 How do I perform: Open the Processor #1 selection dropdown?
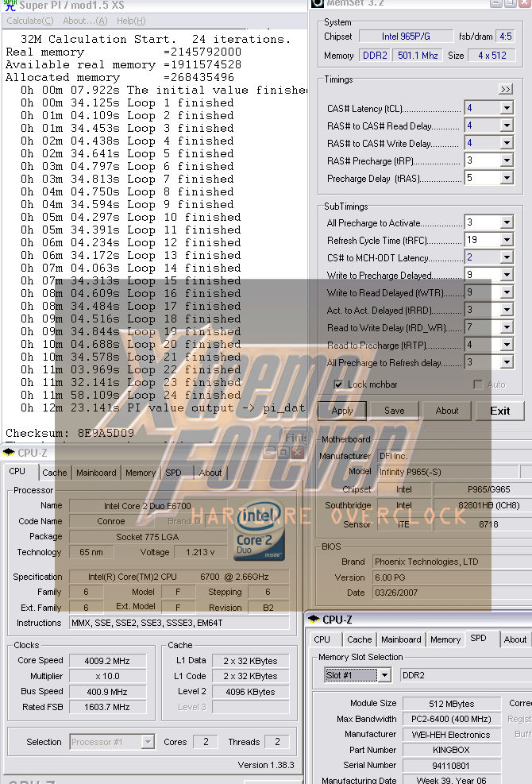point(111,741)
